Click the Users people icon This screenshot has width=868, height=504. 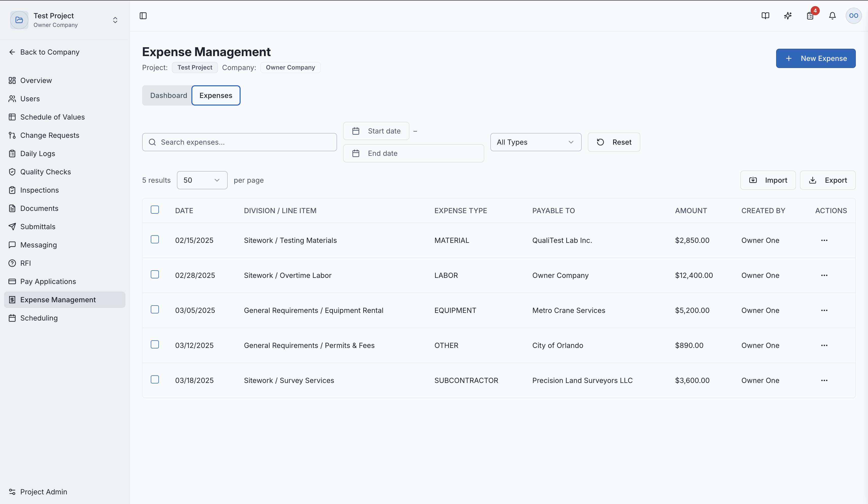tap(12, 98)
